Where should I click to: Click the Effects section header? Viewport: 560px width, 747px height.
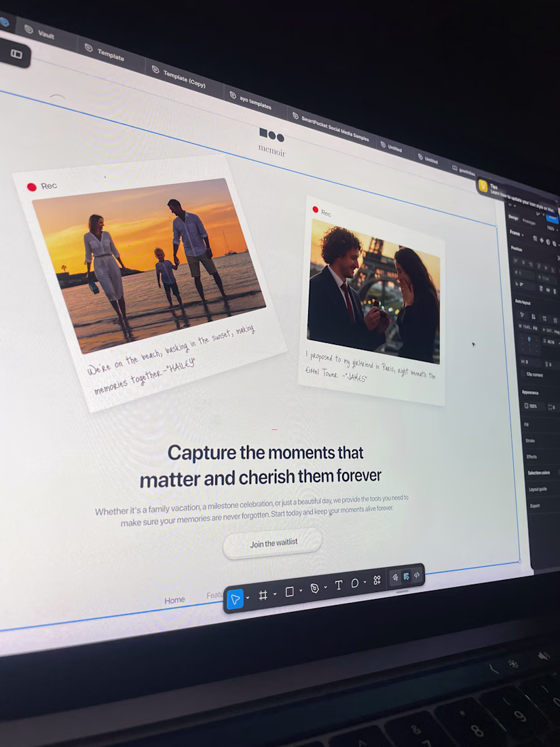coord(531,456)
